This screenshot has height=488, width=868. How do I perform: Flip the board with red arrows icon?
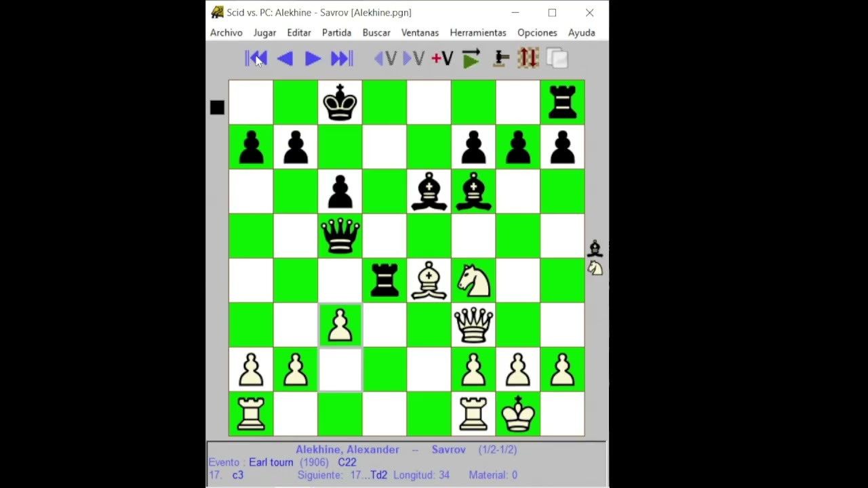click(528, 58)
